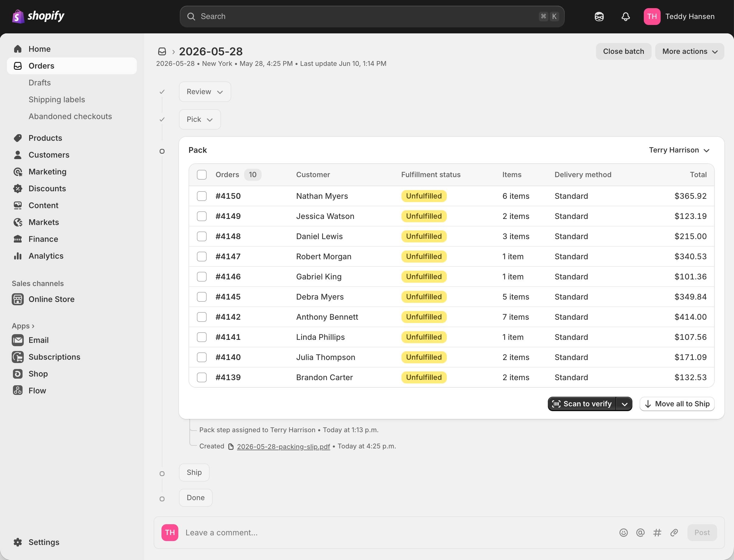Open the 2026-05-28-packing-slip.pdf link

pyautogui.click(x=283, y=446)
